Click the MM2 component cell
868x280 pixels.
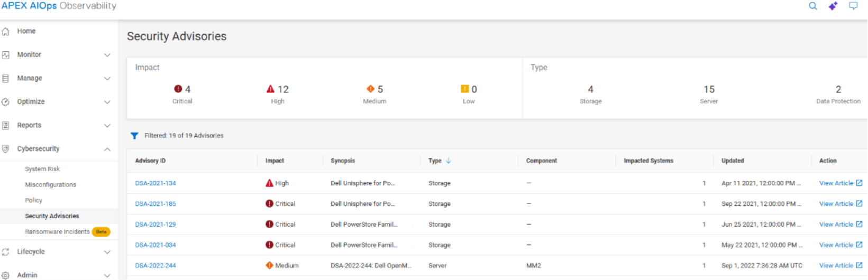[534, 266]
